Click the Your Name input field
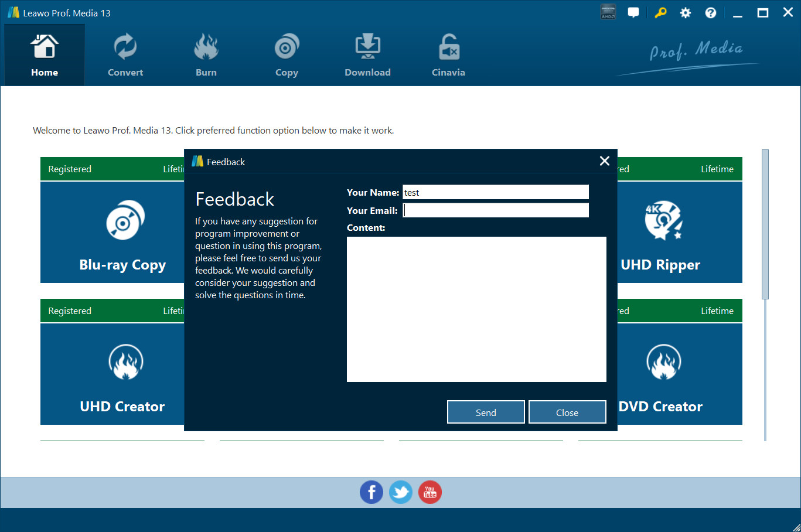801x532 pixels. pyautogui.click(x=495, y=192)
